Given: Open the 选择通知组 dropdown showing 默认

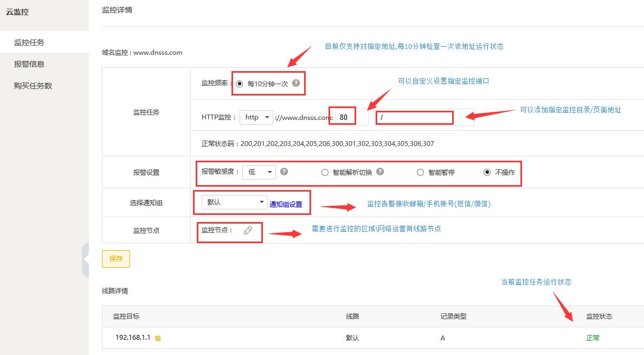Looking at the screenshot, I should (x=234, y=202).
